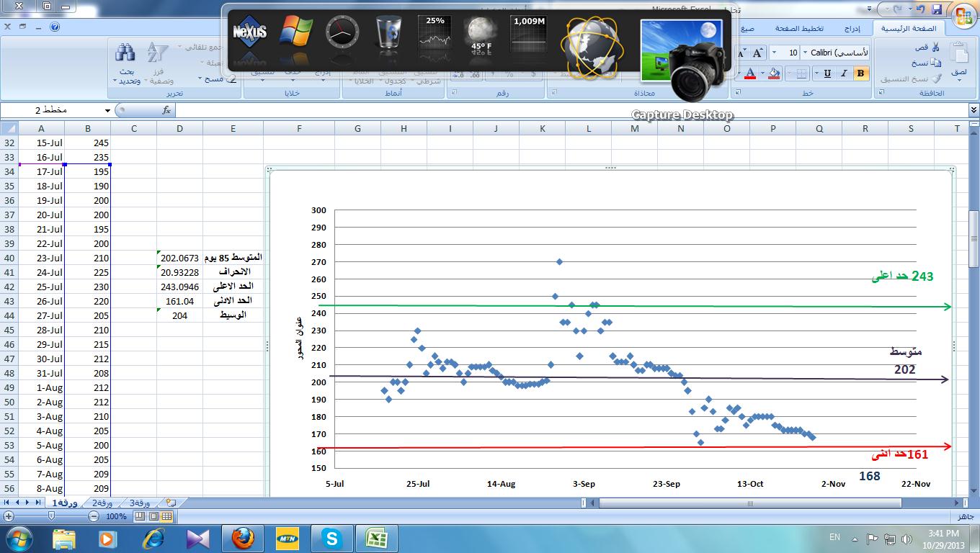Switch to the sheet tab ورقة3
The image size is (980, 553).
coord(141,502)
